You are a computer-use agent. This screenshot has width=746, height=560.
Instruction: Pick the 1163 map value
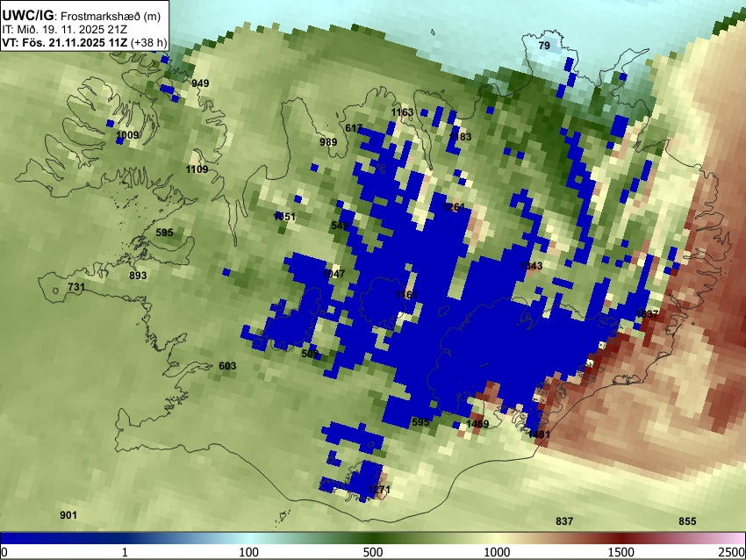pos(403,112)
